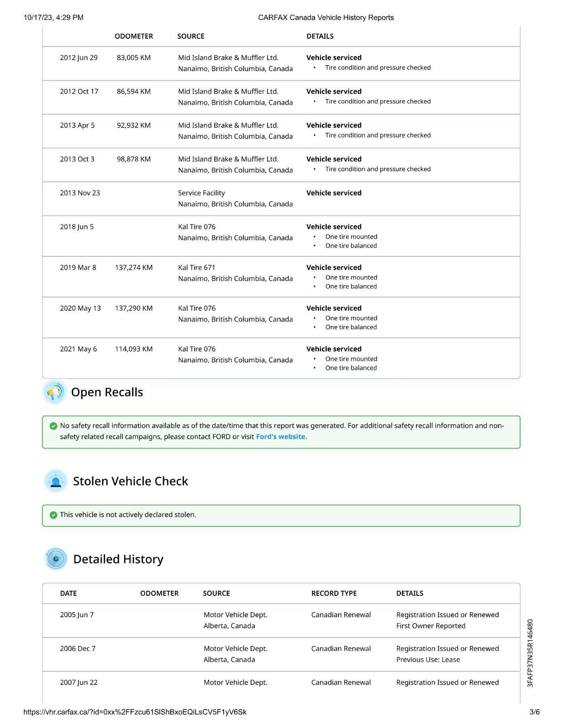Viewport: 562px width, 728px height.
Task: Click the Open Recalls megaphone icon
Action: pyautogui.click(x=55, y=392)
